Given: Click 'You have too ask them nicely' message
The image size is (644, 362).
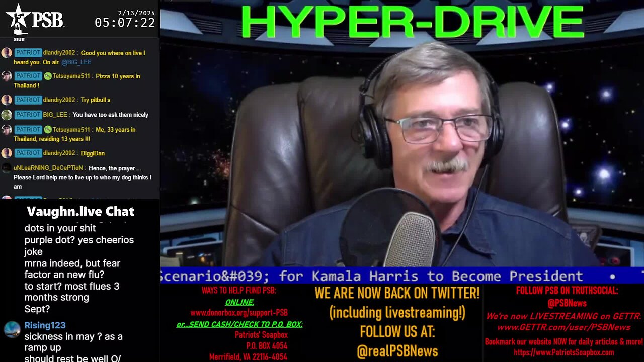Looking at the screenshot, I should click(x=111, y=115).
